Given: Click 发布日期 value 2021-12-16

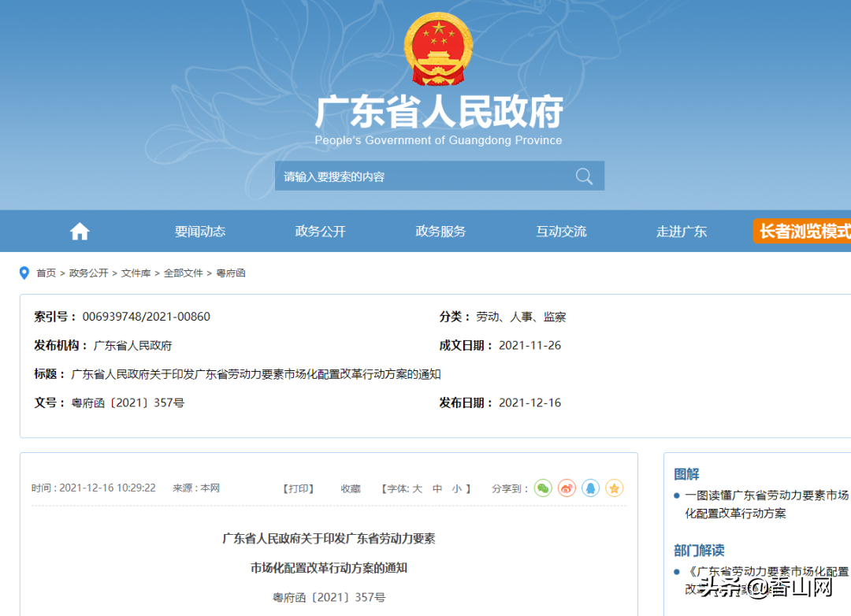Looking at the screenshot, I should [530, 403].
